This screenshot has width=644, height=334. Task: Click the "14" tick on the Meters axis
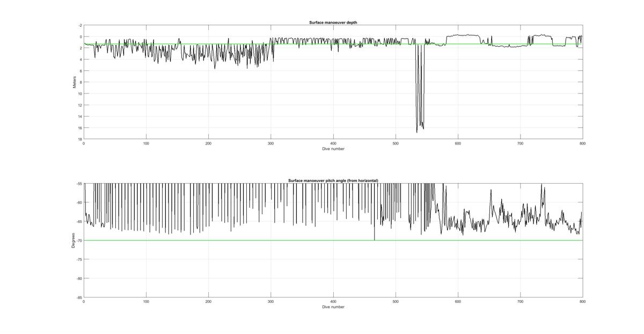[x=80, y=117]
